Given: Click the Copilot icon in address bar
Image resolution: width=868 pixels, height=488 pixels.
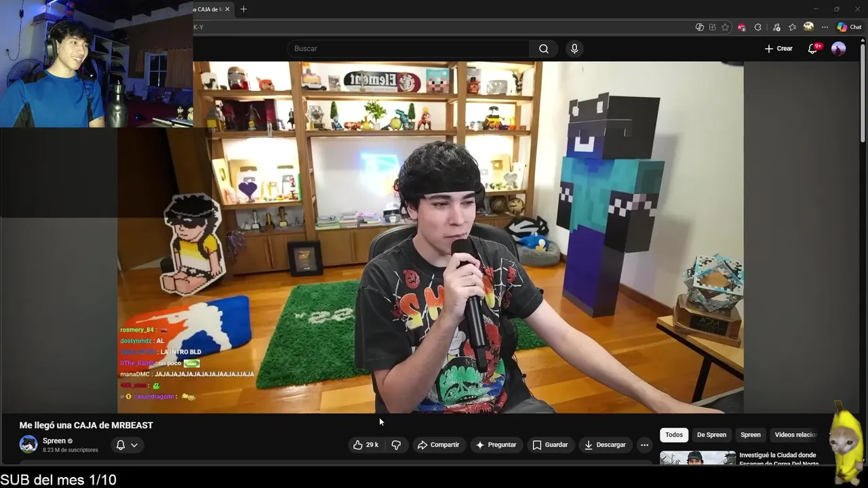Looking at the screenshot, I should [699, 27].
